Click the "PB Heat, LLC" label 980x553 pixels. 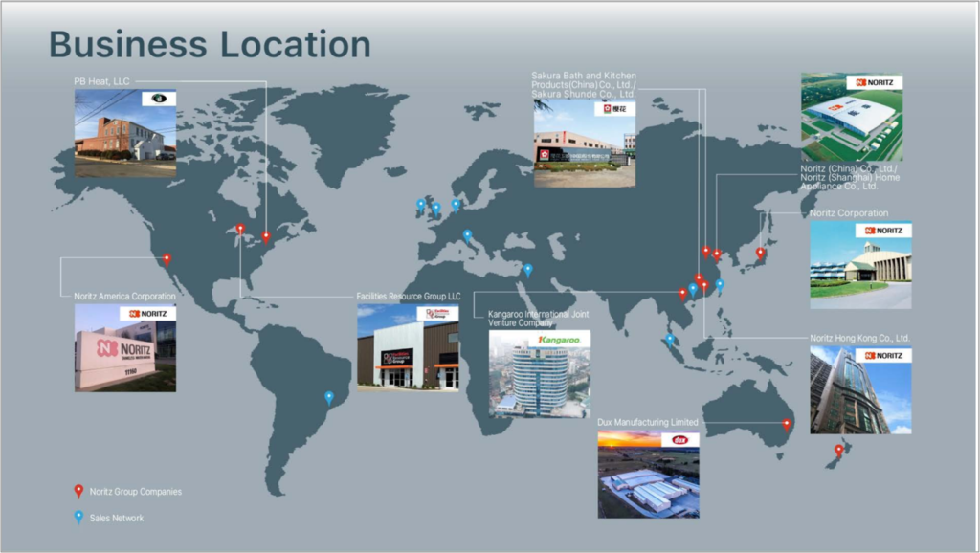(101, 81)
